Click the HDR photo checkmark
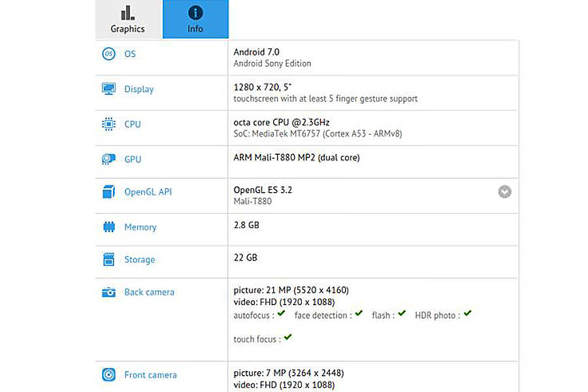Image resolution: width=588 pixels, height=392 pixels. coord(467,314)
